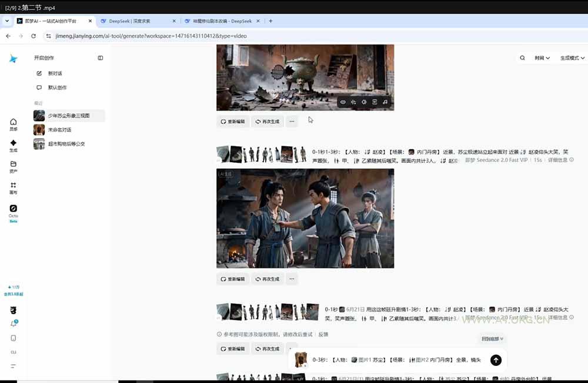Open 详细信息 for the 0-1秒1-3秒 prompt

[560, 160]
